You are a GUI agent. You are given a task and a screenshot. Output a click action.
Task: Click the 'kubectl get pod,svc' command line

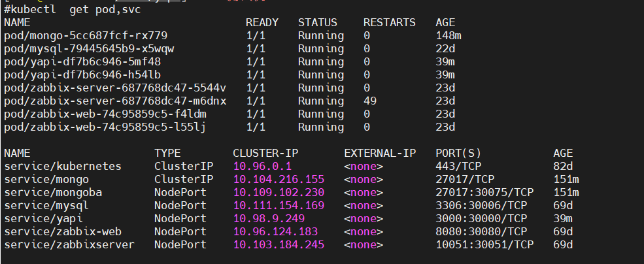[73, 9]
